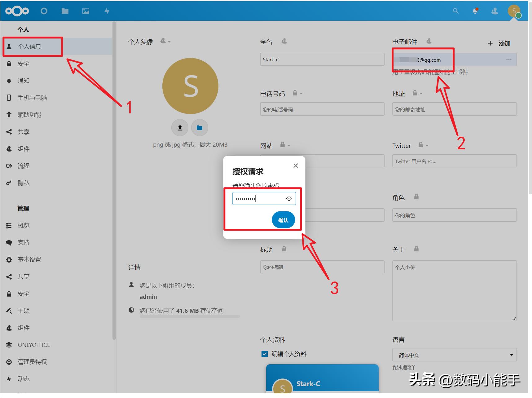Click the 确认 button in the dialog
The image size is (532, 398).
tap(283, 220)
